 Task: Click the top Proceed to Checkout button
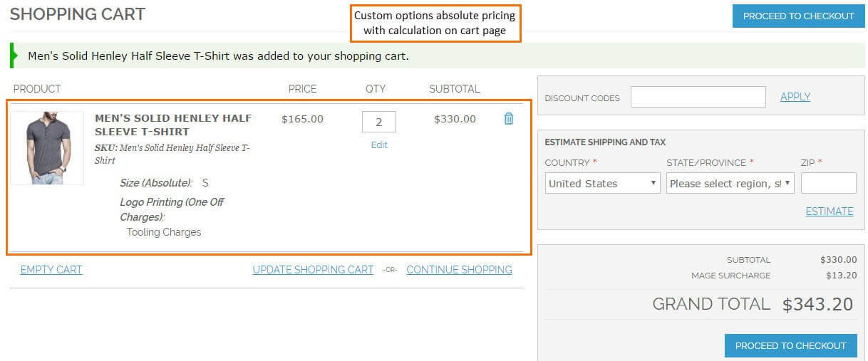point(798,16)
